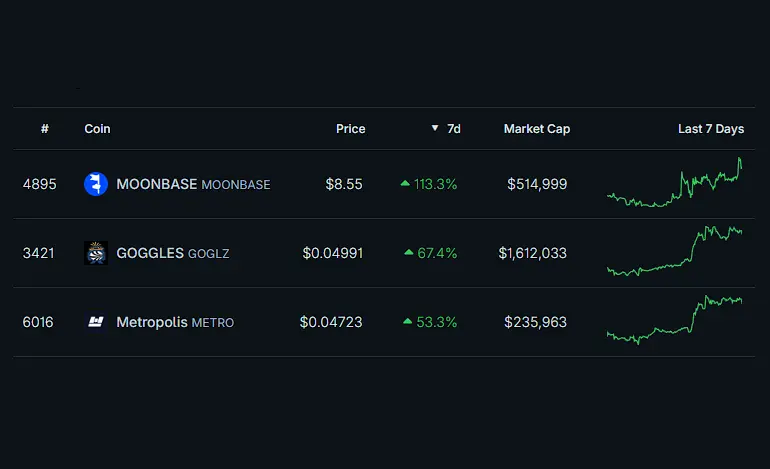The height and width of the screenshot is (469, 770).
Task: Sort table by Price column
Action: (350, 129)
